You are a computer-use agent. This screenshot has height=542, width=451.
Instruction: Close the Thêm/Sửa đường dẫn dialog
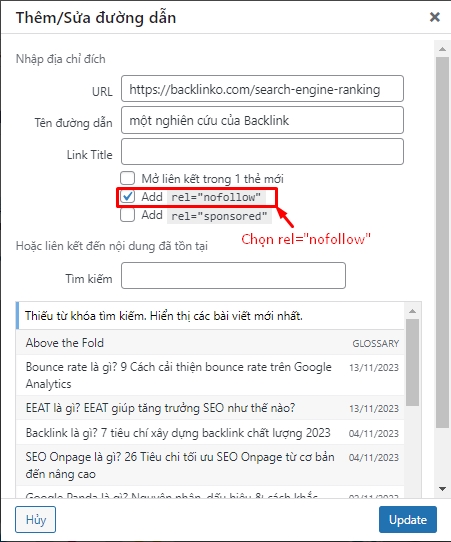click(x=434, y=17)
